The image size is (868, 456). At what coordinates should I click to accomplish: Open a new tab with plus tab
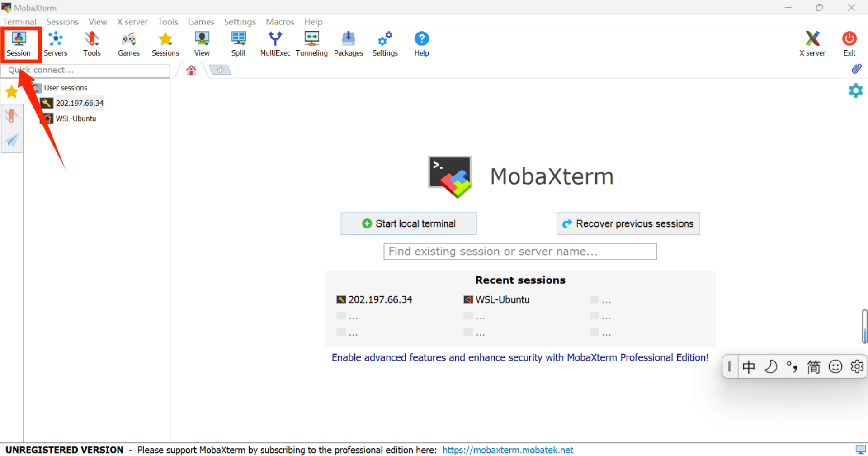click(220, 70)
